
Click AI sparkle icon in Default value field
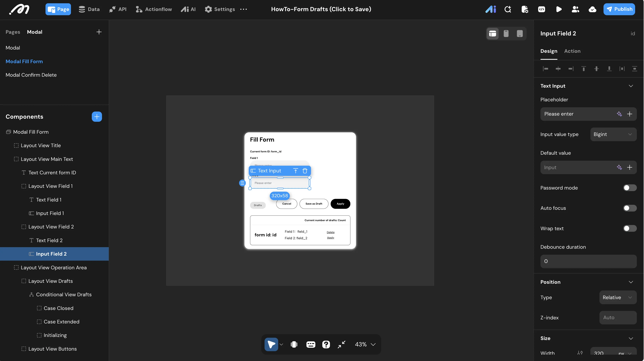tap(619, 167)
